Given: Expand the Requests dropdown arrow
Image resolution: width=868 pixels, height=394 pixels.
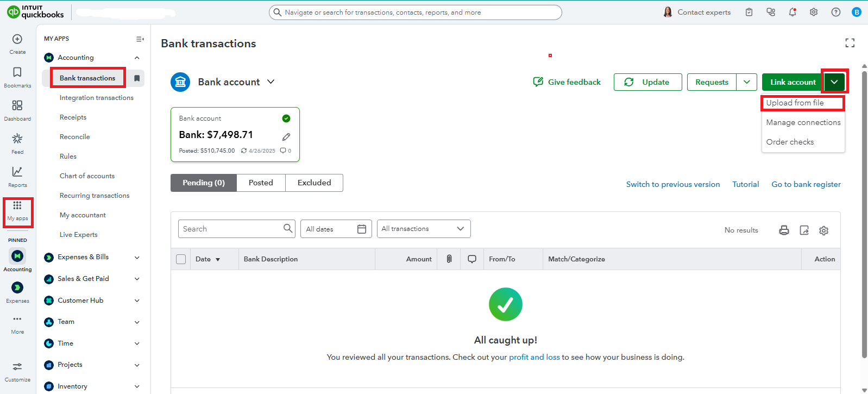Looking at the screenshot, I should (x=747, y=82).
